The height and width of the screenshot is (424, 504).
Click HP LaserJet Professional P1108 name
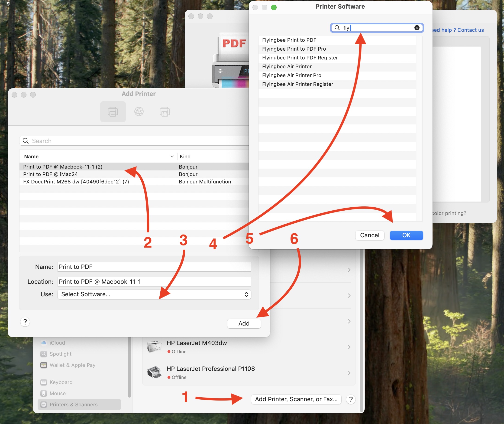tap(211, 369)
